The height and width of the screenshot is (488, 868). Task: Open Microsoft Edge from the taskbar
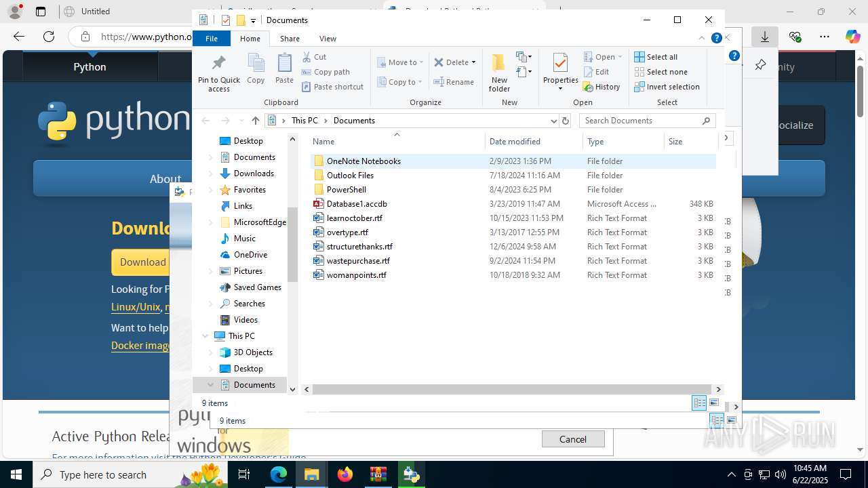(x=279, y=474)
